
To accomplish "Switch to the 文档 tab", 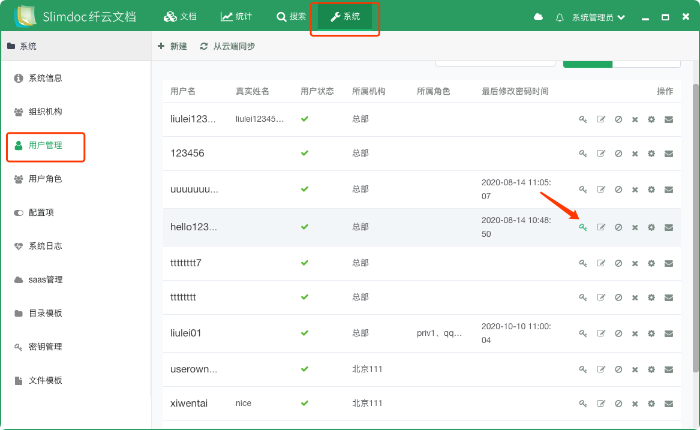I will pos(180,17).
